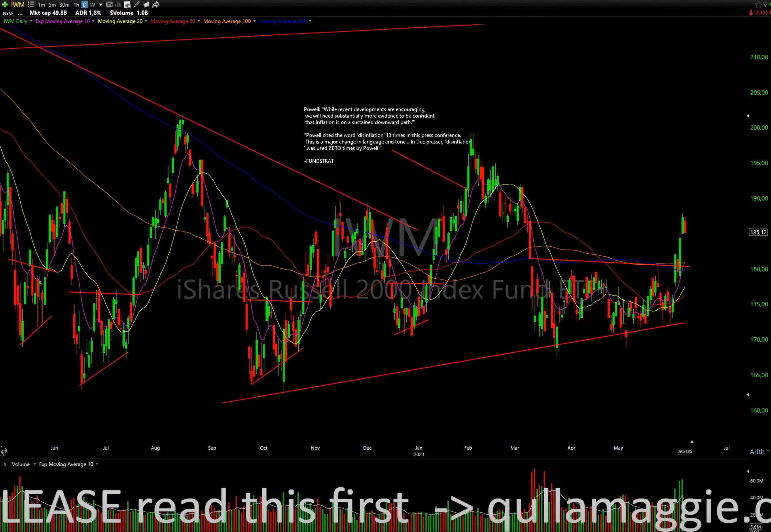Toggle the Arith scale setting
This screenshot has width=771, height=532.
(757, 452)
